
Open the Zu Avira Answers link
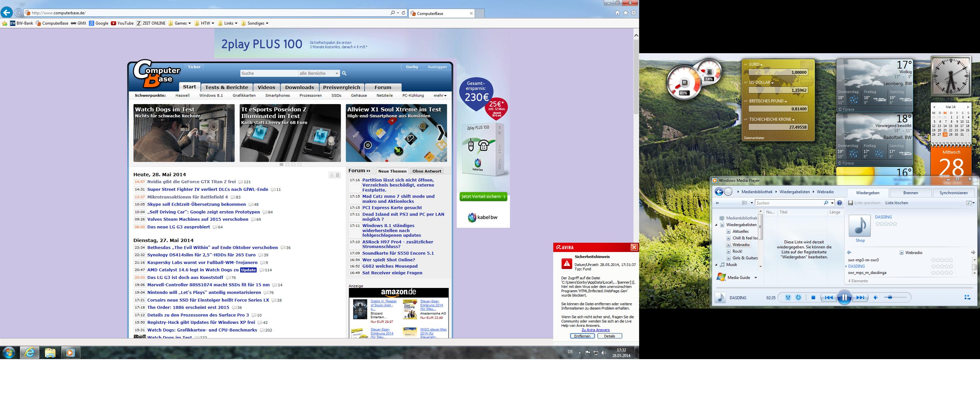[595, 330]
